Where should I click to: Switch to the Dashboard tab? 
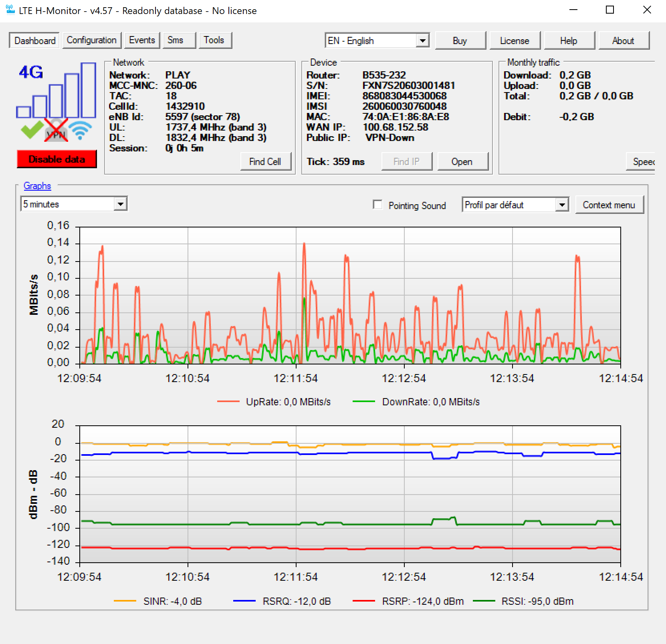point(34,40)
